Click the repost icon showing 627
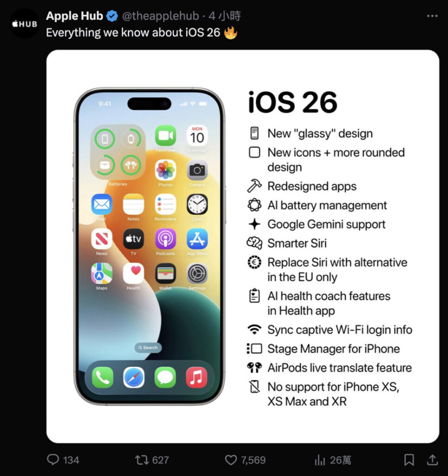 click(x=141, y=460)
